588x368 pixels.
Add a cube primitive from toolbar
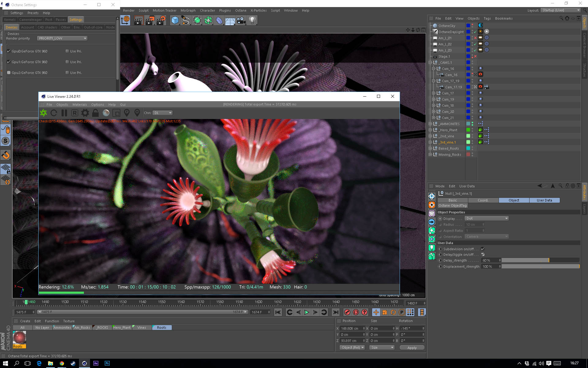point(175,21)
